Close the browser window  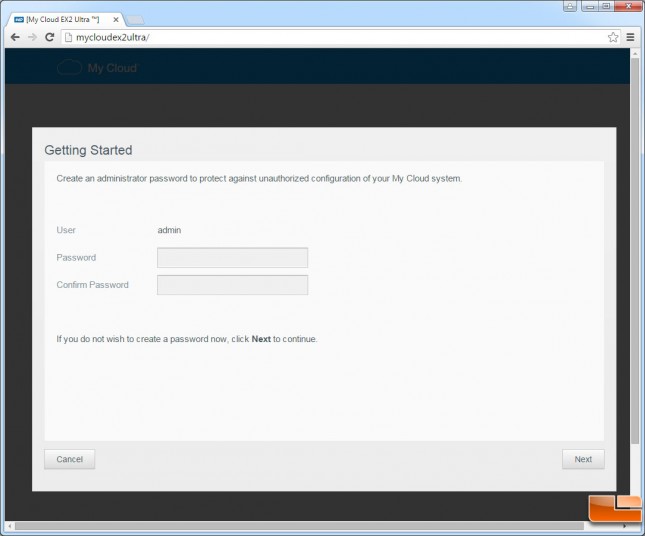click(x=629, y=6)
